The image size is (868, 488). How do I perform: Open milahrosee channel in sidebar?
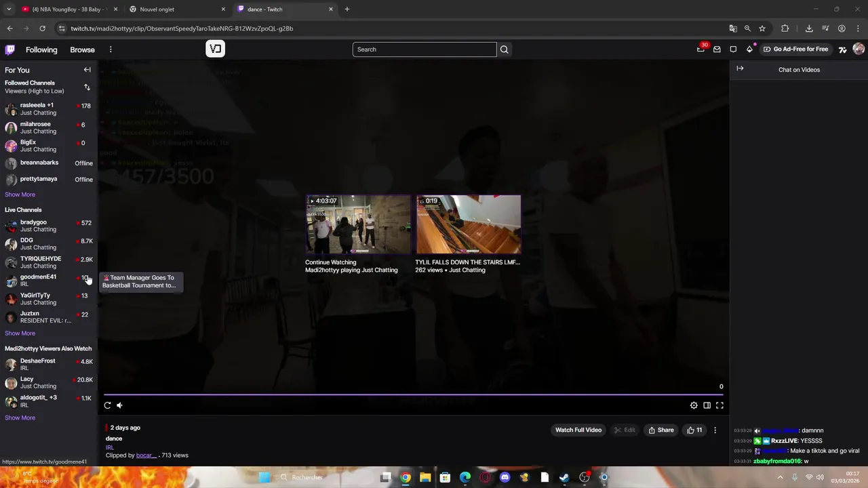(x=49, y=127)
